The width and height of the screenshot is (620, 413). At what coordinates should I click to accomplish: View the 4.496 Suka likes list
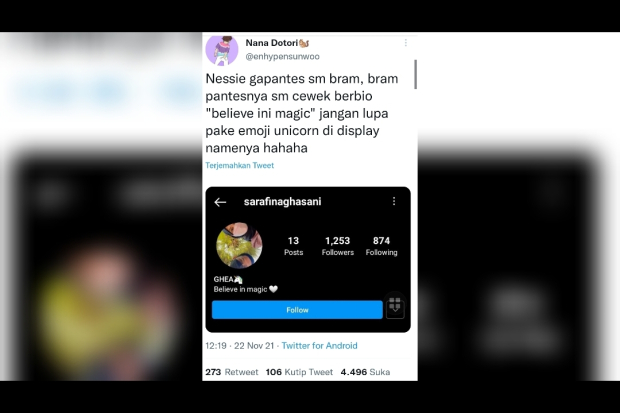[365, 372]
